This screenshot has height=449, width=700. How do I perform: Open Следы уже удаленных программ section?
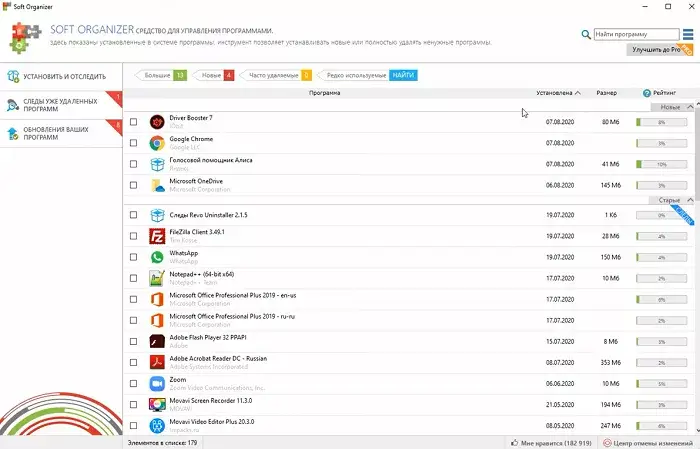point(61,105)
